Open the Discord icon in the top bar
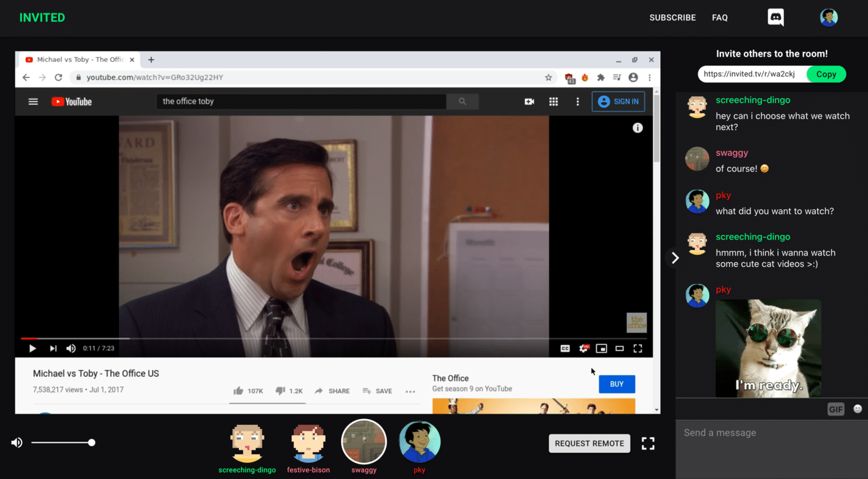Image resolution: width=868 pixels, height=479 pixels. pyautogui.click(x=775, y=17)
